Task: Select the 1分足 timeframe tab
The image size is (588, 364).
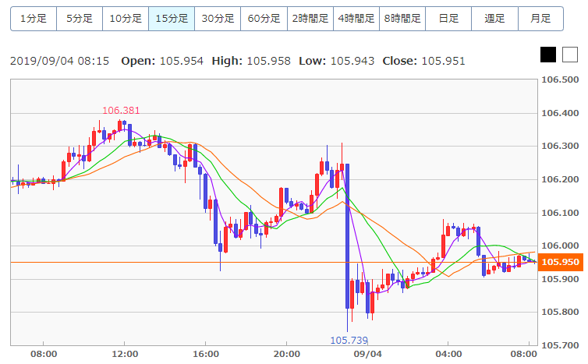Action: pos(33,18)
